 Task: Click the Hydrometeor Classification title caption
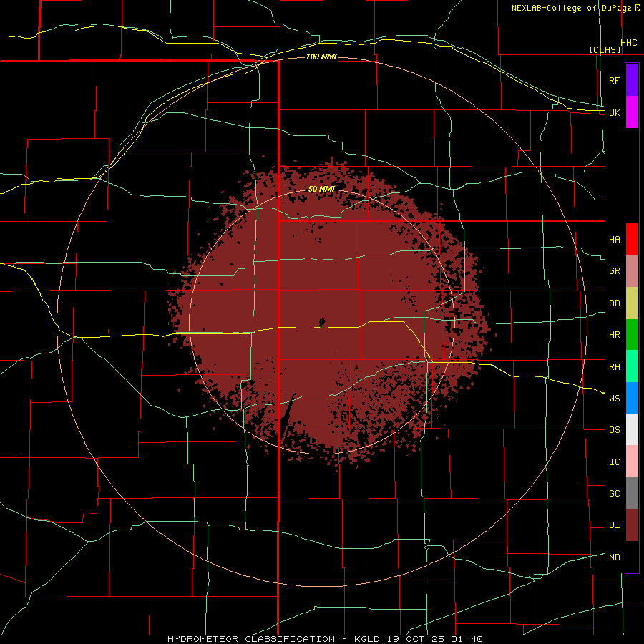(x=325, y=639)
